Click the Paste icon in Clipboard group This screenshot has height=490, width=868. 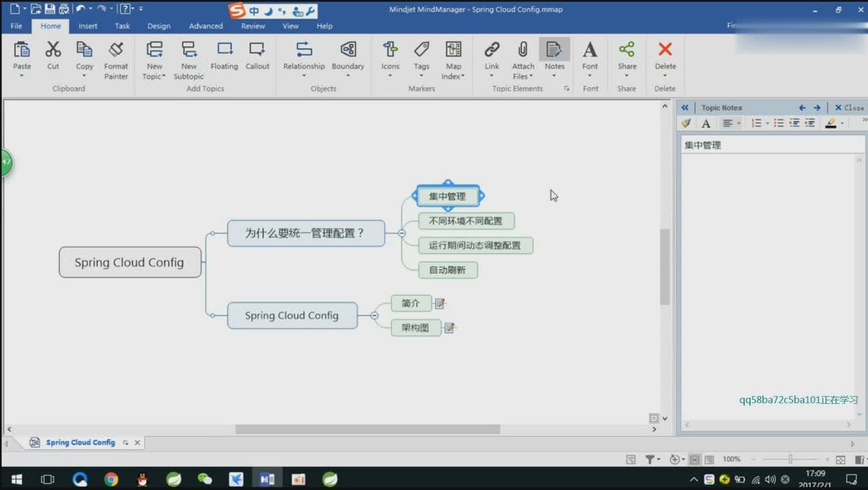click(22, 50)
